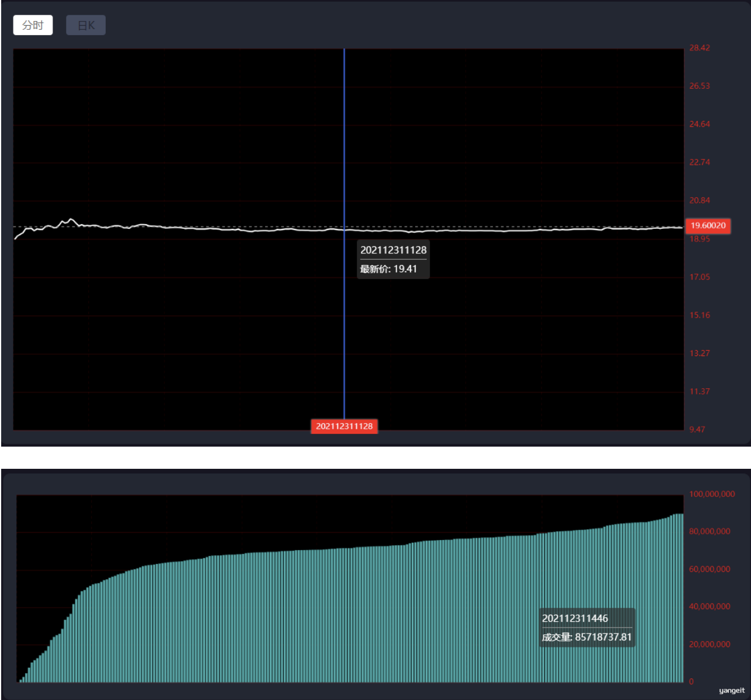Click the 202112311446 volume tooltip header
The width and height of the screenshot is (751, 700).
point(575,618)
